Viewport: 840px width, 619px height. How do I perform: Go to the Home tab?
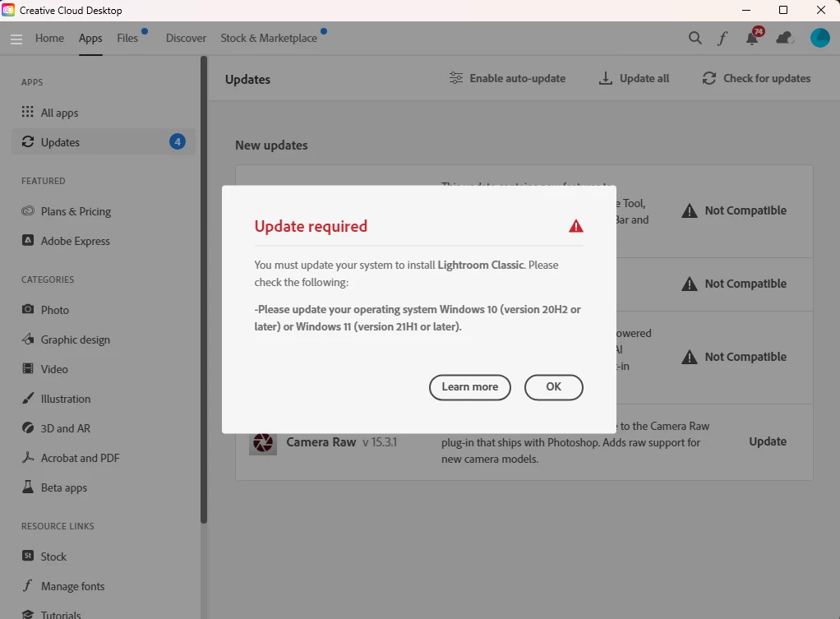pyautogui.click(x=49, y=38)
